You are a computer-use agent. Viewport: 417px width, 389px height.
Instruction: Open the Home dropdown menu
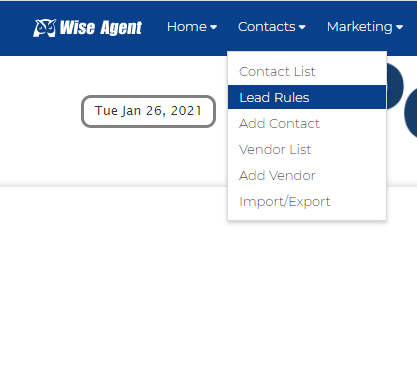(x=192, y=27)
